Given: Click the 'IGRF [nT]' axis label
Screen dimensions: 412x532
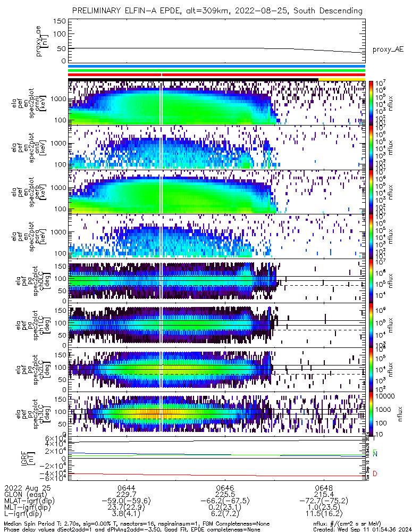Looking at the screenshot, I should (28, 459).
